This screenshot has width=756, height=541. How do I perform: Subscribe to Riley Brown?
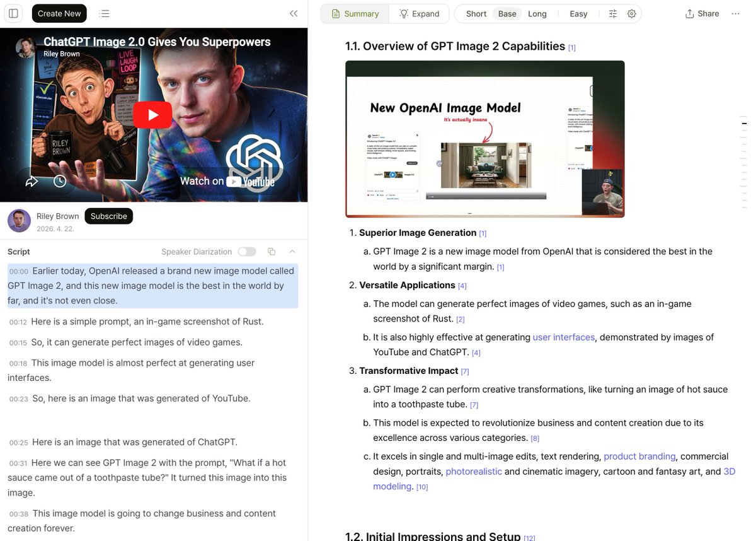click(108, 216)
